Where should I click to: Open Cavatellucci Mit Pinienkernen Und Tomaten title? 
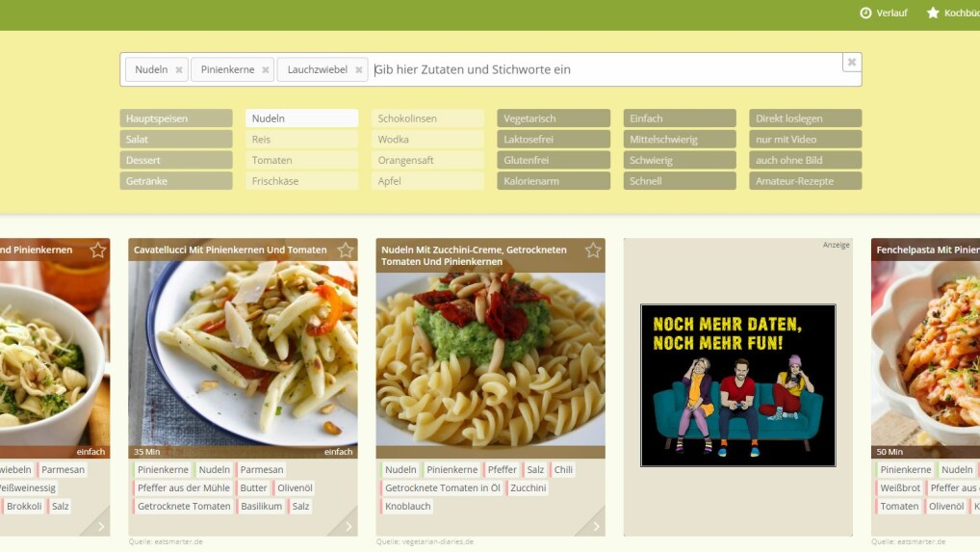230,250
